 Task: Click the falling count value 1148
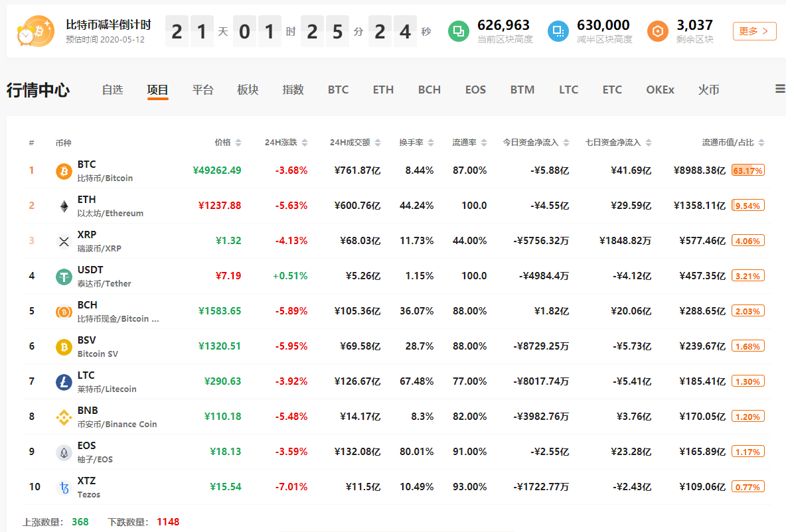click(168, 522)
